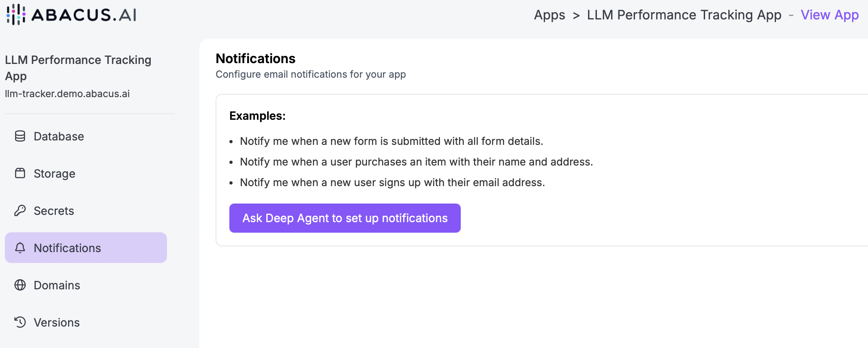Click LLM Performance Tracking App breadcrumb
This screenshot has width=868, height=348.
click(x=684, y=15)
